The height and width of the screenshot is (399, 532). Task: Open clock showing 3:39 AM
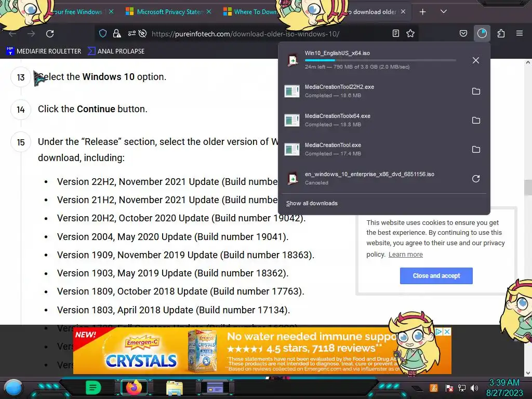pyautogui.click(x=504, y=388)
